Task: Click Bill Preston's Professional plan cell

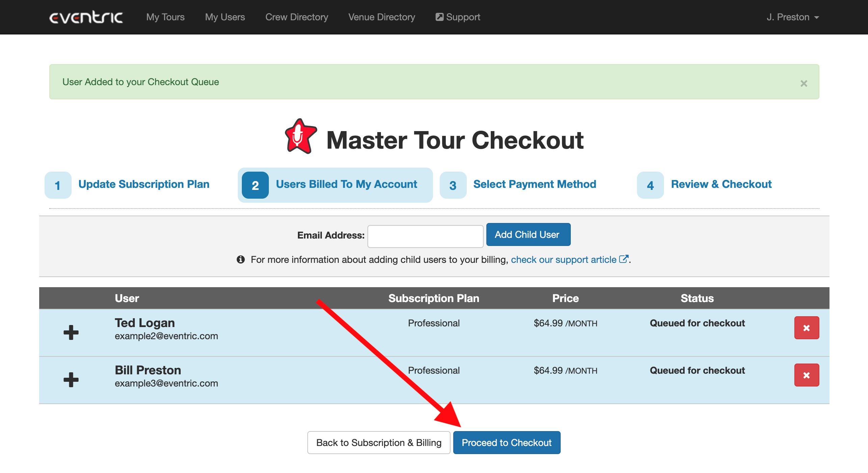Action: click(434, 371)
